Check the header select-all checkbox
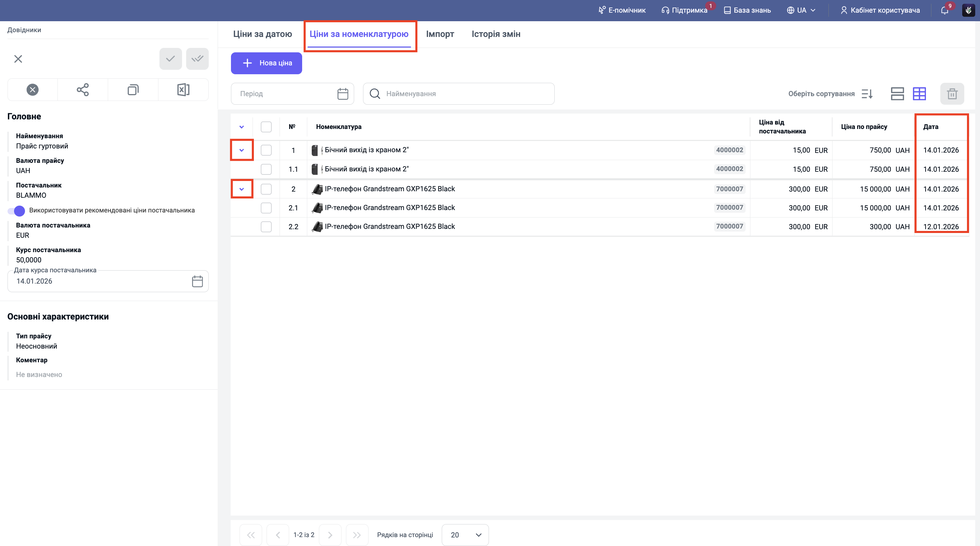Viewport: 980px width, 546px height. pos(266,127)
